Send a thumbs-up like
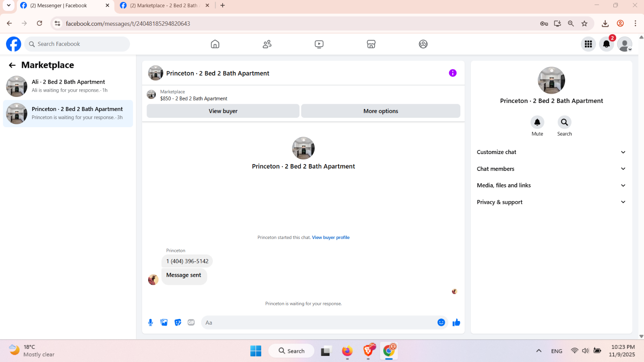 coord(456,323)
